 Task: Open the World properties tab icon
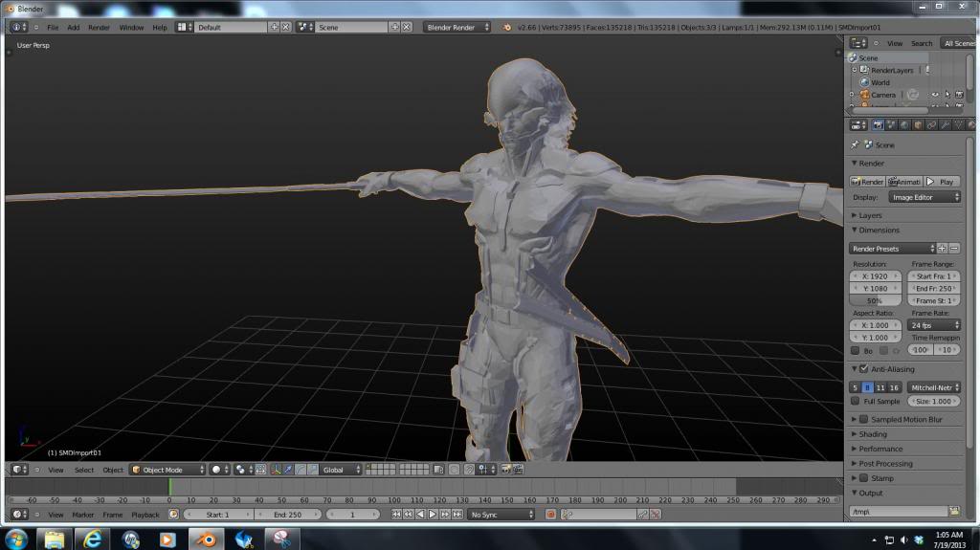904,125
